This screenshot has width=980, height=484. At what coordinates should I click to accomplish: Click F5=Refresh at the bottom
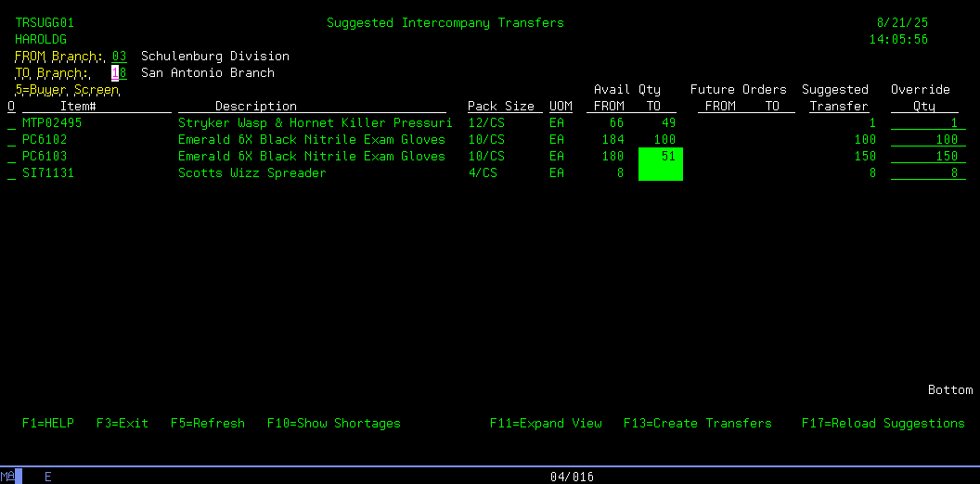coord(208,424)
